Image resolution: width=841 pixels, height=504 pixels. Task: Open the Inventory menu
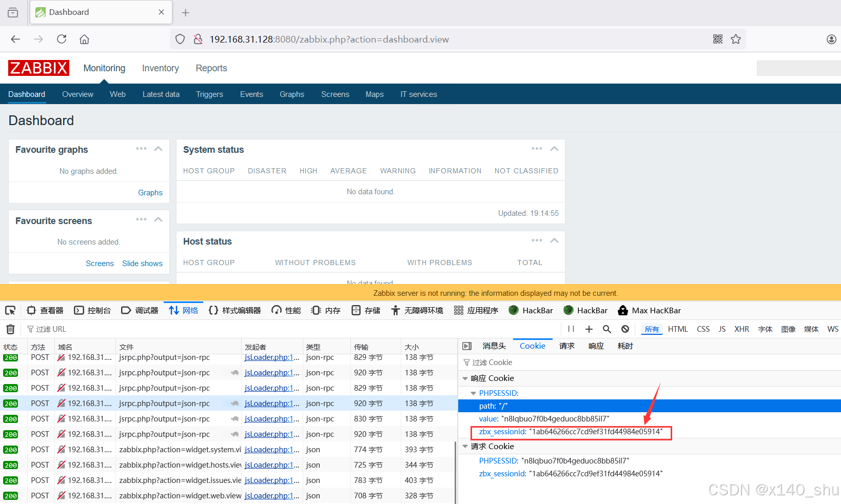(x=160, y=68)
